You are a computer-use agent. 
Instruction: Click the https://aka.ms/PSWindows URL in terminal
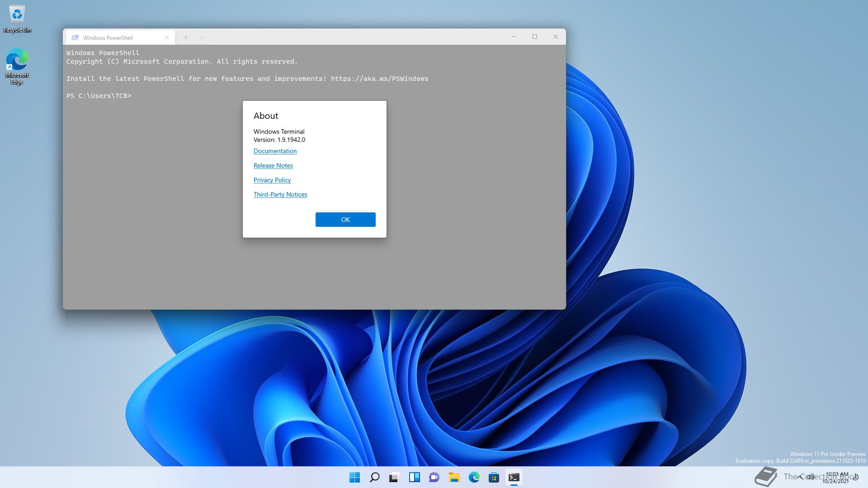tap(379, 79)
